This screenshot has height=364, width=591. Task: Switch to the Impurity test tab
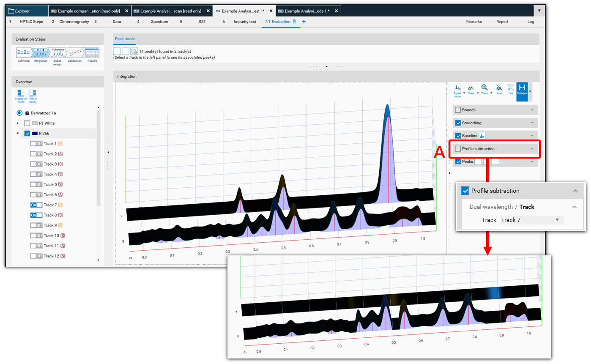[244, 22]
